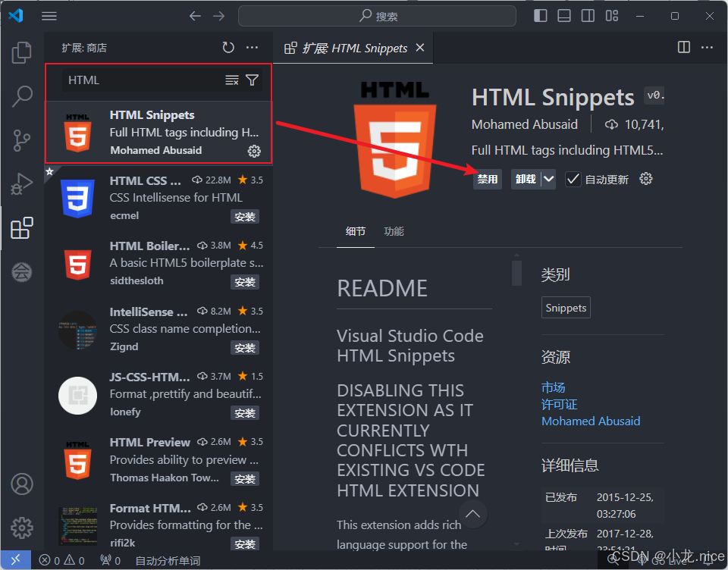Open the Explorer view in activity bar
This screenshot has height=570, width=728.
click(x=21, y=52)
